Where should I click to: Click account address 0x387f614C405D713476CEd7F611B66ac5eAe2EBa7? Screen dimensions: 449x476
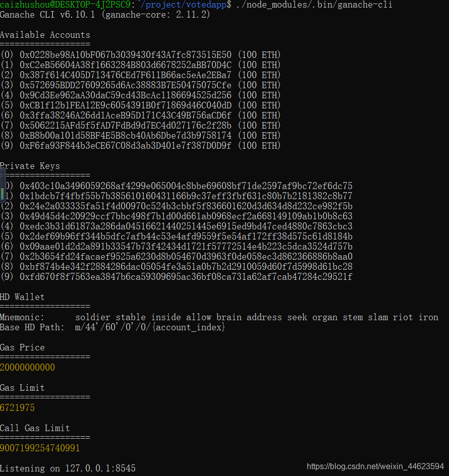coord(126,75)
